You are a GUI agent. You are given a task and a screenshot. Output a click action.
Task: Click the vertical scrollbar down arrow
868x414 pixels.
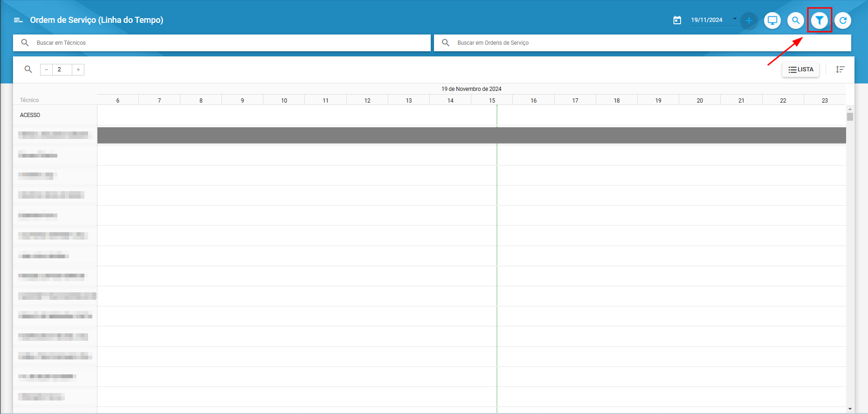click(x=850, y=409)
